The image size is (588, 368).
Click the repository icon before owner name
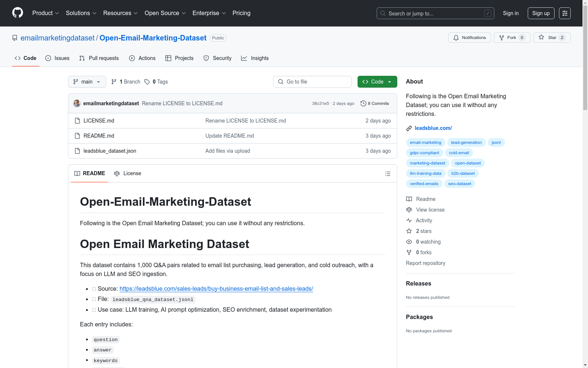(15, 38)
